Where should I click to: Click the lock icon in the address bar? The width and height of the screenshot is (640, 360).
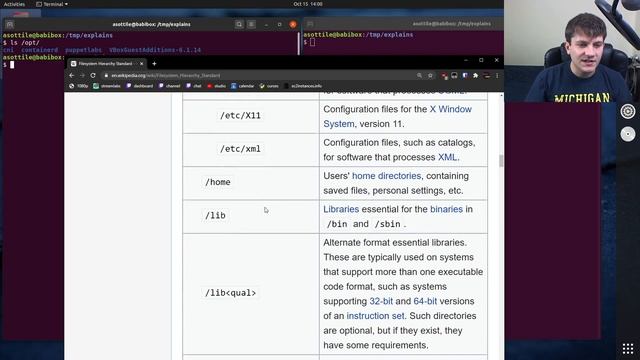click(106, 76)
